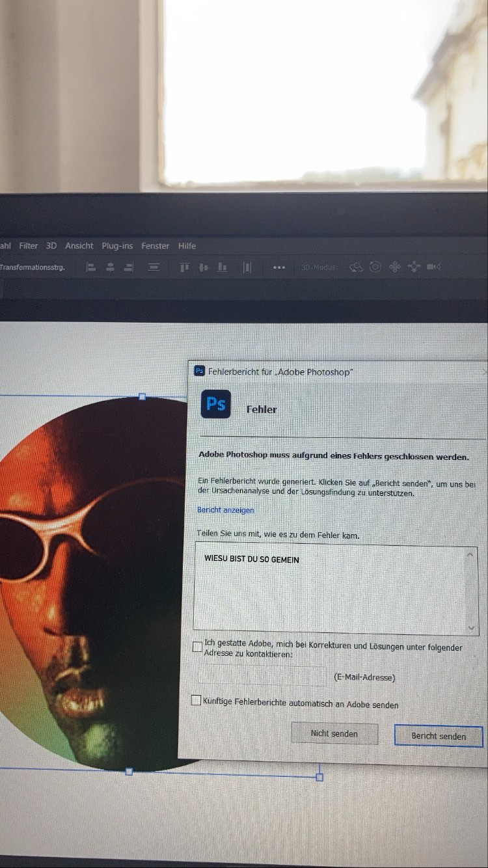The image size is (488, 868).
Task: Select the 3D zoom video-camera icon
Action: click(434, 267)
